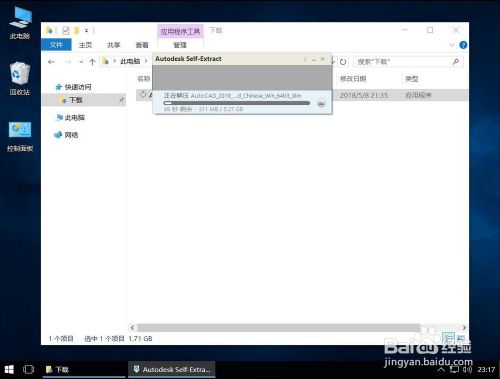Click the 正在解压 AutoCAD extracting label
This screenshot has width=500, height=379.
[233, 96]
